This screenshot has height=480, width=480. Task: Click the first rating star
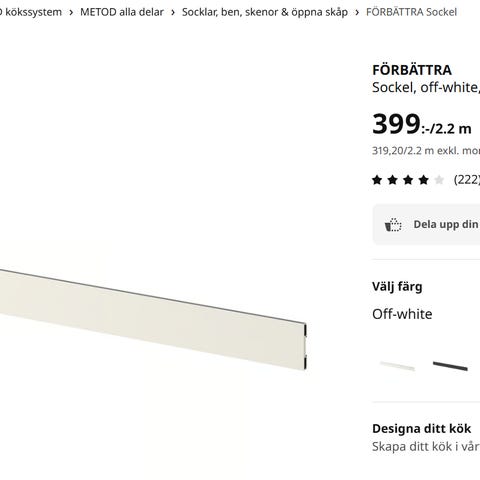[x=377, y=180]
